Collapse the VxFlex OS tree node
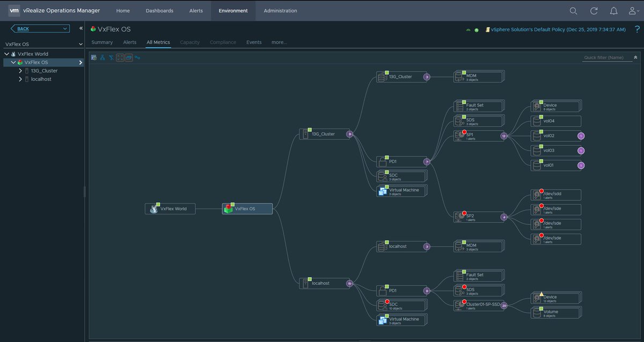 pos(13,63)
